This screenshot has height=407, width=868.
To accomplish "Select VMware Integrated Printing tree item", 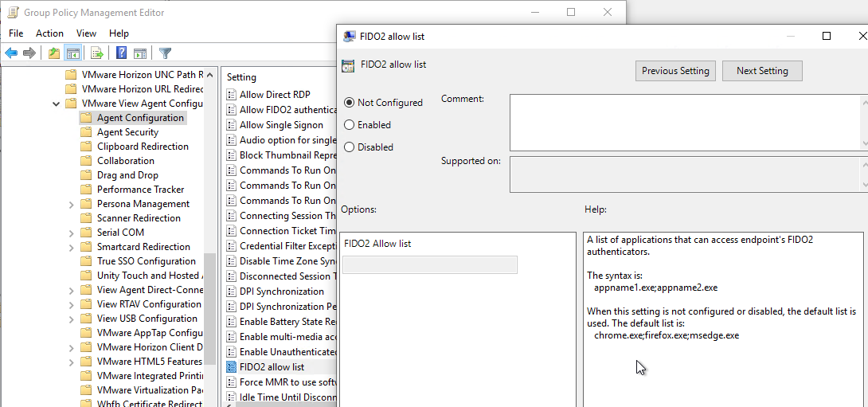I will [x=150, y=376].
